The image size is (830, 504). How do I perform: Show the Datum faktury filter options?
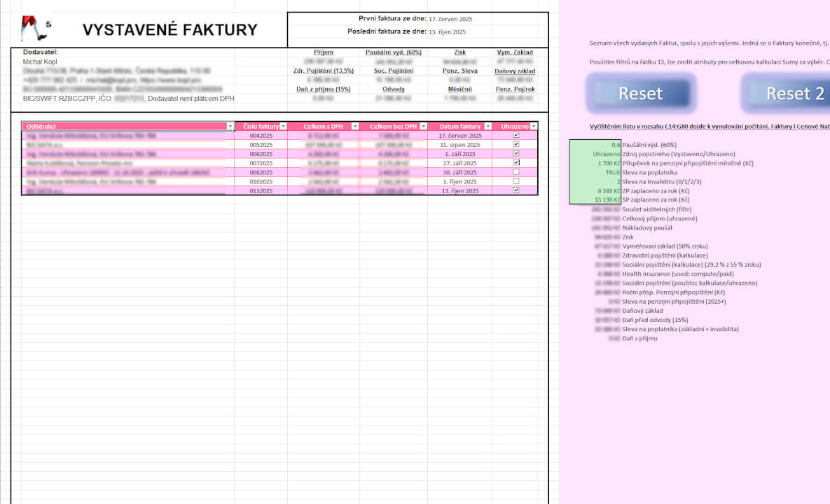coord(488,127)
